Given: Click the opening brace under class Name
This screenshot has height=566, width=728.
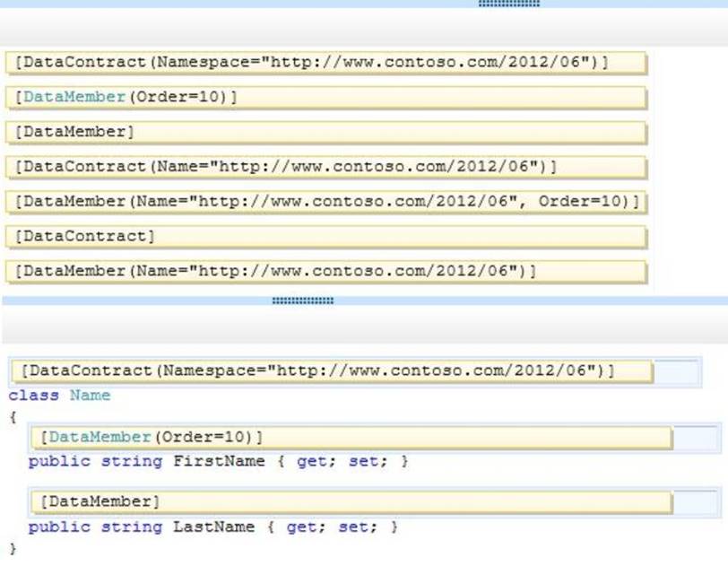Looking at the screenshot, I should pyautogui.click(x=13, y=416).
